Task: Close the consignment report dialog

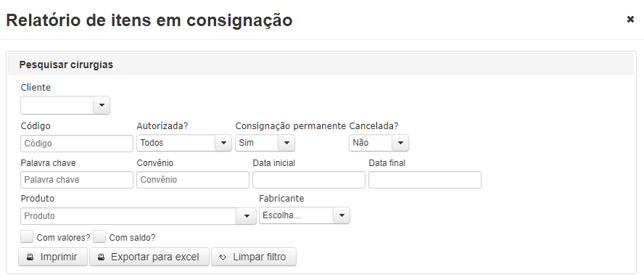Action: pos(630,20)
